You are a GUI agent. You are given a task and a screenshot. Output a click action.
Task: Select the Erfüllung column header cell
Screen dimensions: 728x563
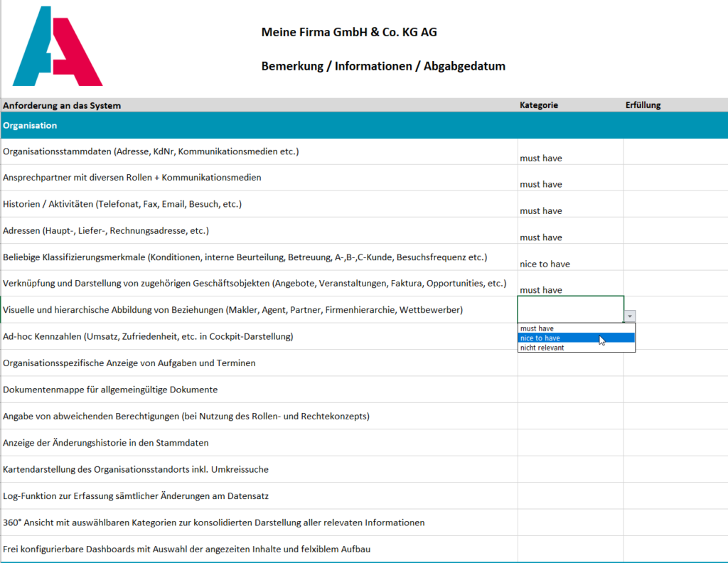675,105
